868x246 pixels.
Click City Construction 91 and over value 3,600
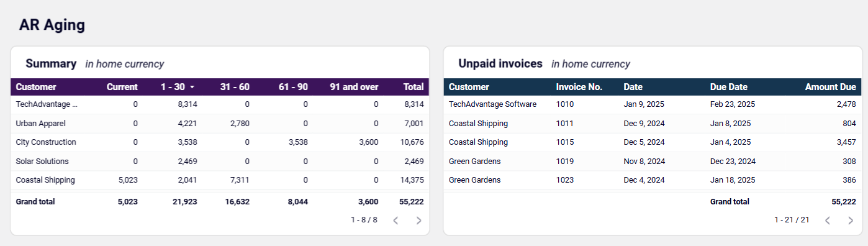pyautogui.click(x=368, y=142)
